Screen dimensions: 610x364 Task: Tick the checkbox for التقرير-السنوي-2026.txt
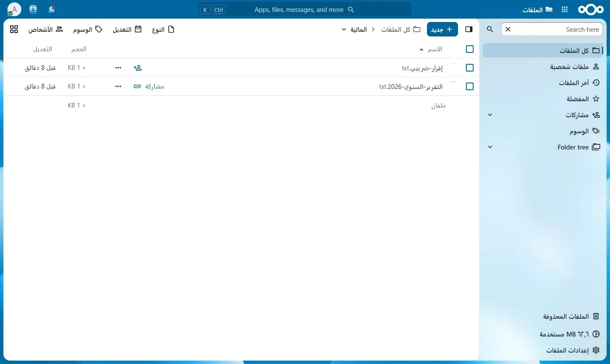(470, 86)
